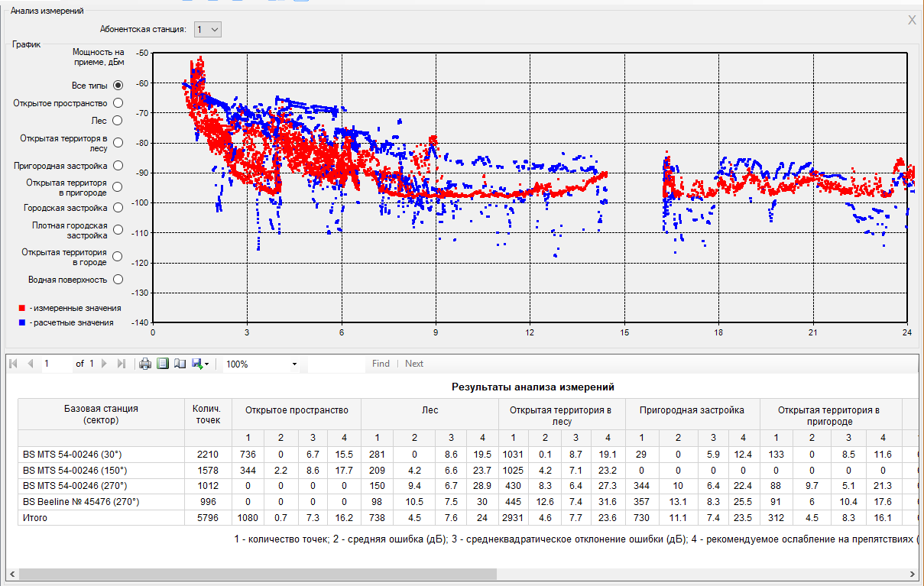The image size is (924, 586).
Task: Click the find text input field
Action: point(337,364)
